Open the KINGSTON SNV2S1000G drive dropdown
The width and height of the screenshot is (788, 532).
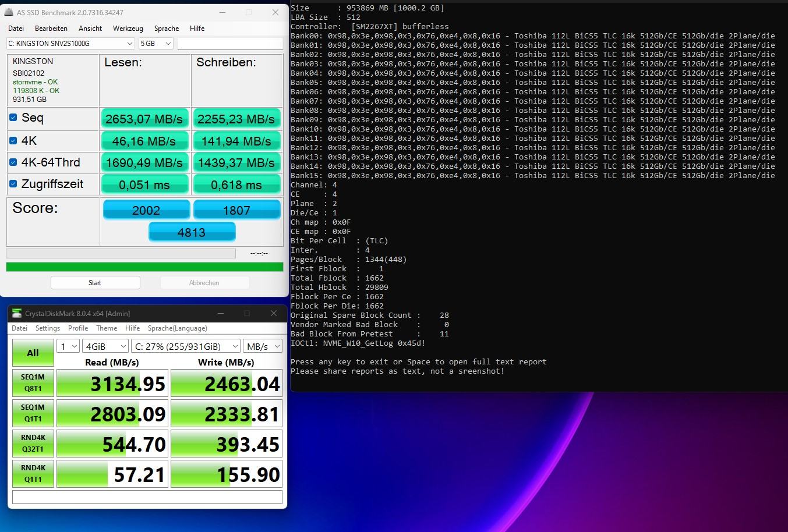click(x=70, y=44)
